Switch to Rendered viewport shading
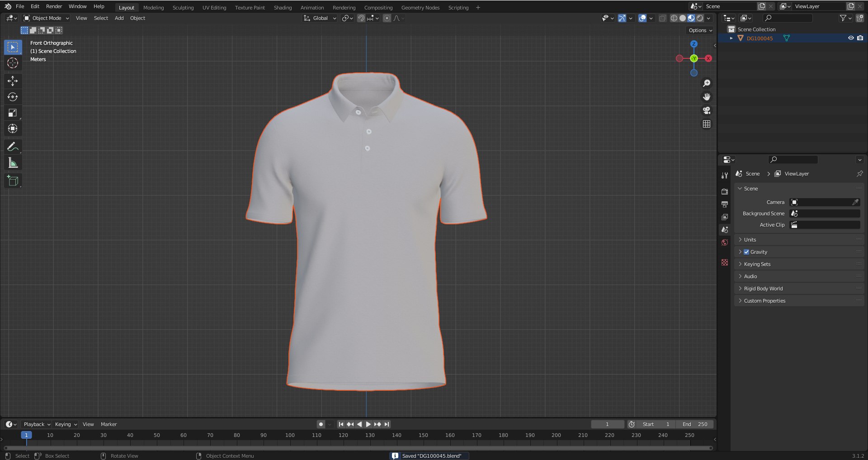868x460 pixels. tap(700, 18)
